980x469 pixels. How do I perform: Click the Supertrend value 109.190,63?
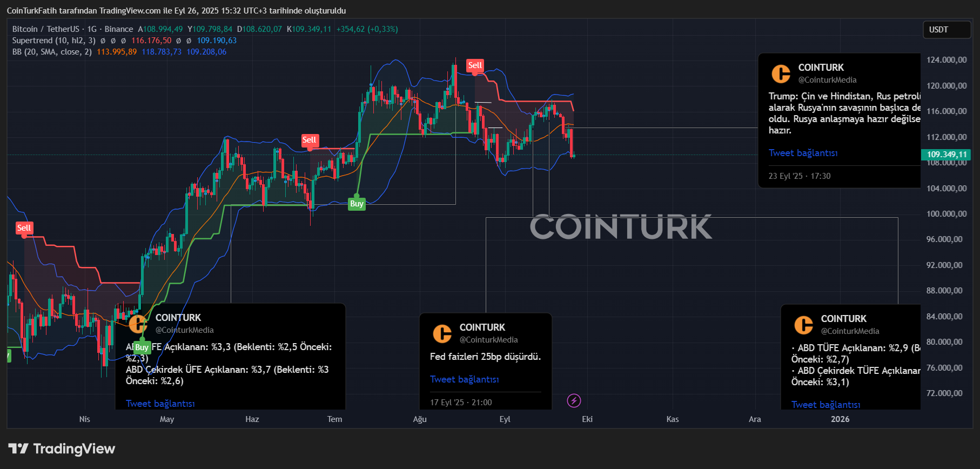point(217,41)
